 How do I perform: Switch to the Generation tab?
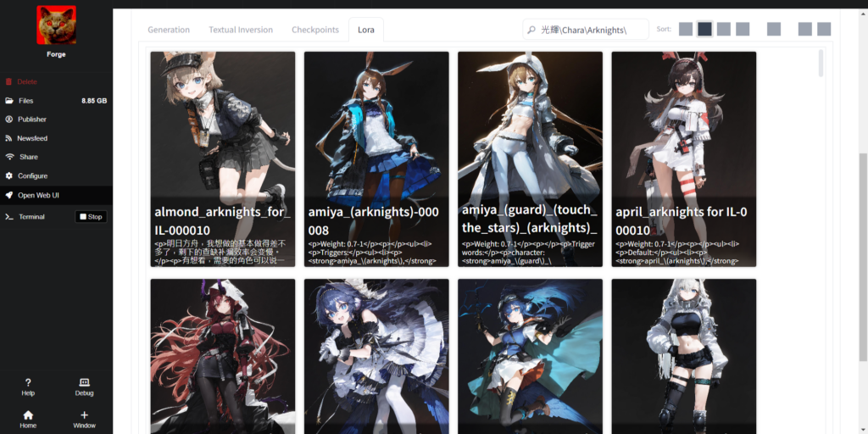169,30
